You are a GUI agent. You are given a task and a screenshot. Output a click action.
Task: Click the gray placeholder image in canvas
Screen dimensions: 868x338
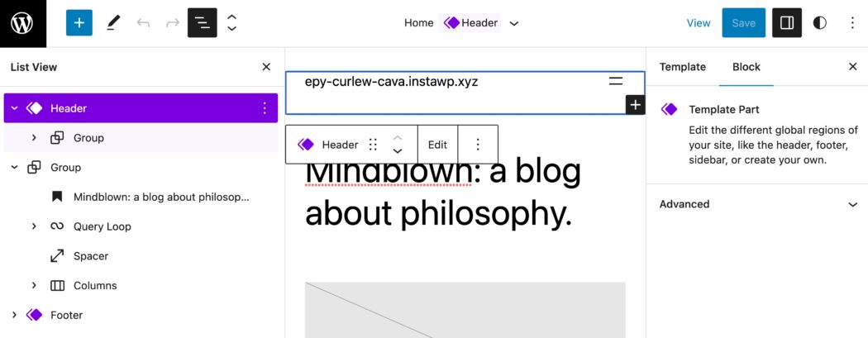[x=465, y=310]
